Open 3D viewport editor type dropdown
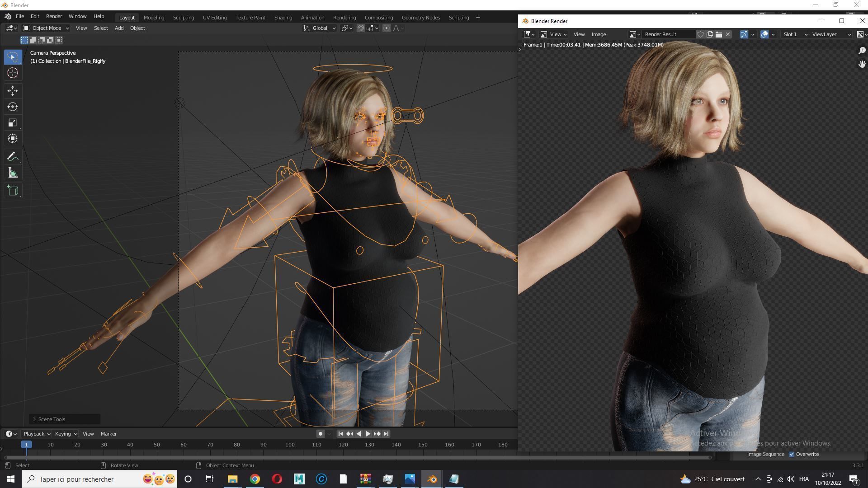The width and height of the screenshot is (868, 488). (12, 28)
